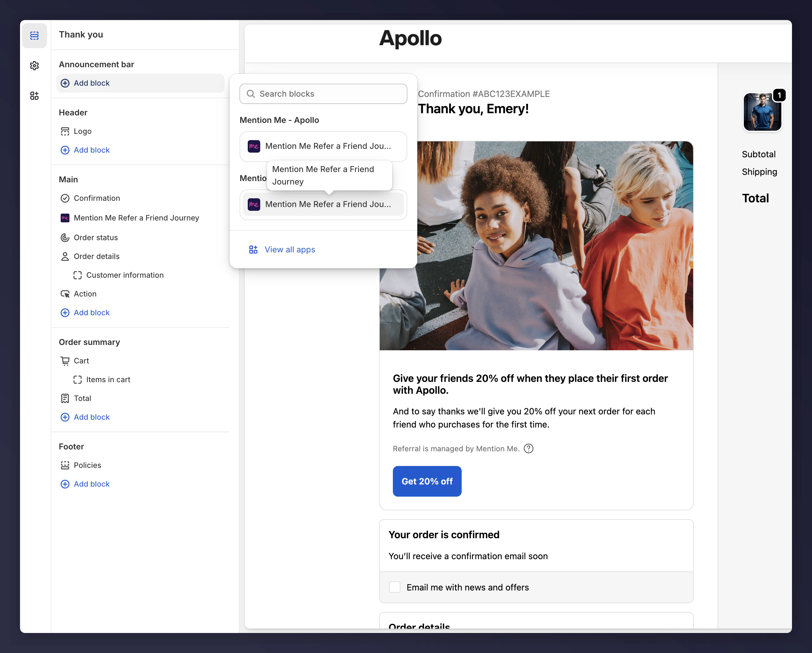Click the Order status icon
This screenshot has width=812, height=653.
[65, 238]
